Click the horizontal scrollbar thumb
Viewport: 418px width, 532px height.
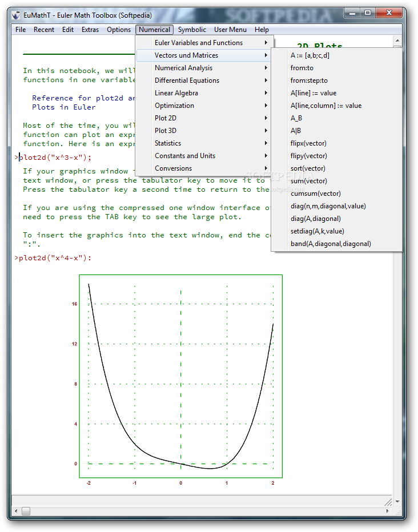click(26, 511)
